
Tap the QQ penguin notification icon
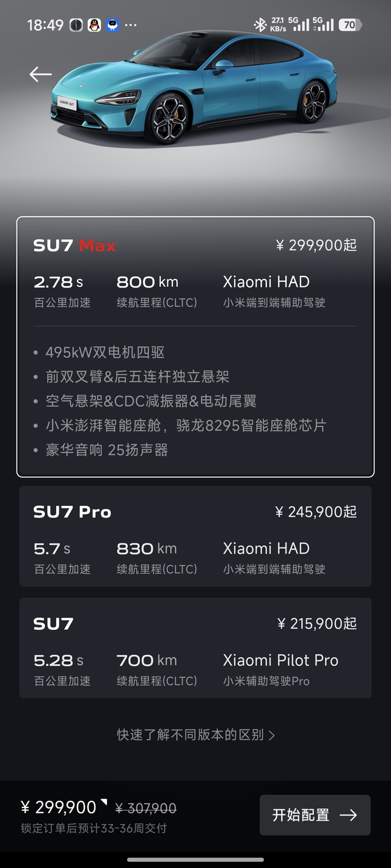click(x=94, y=25)
